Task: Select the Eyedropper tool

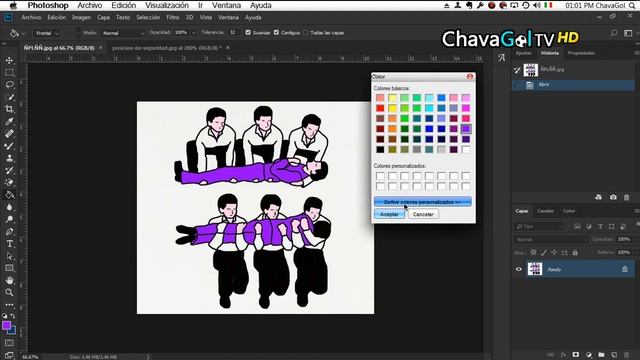Action: point(9,121)
